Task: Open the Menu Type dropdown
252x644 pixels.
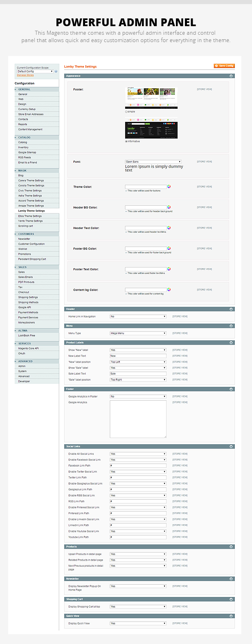Action: pyautogui.click(x=138, y=333)
